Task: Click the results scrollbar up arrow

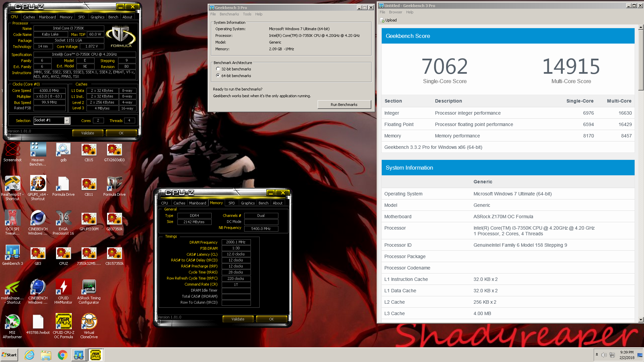Action: pos(641,27)
